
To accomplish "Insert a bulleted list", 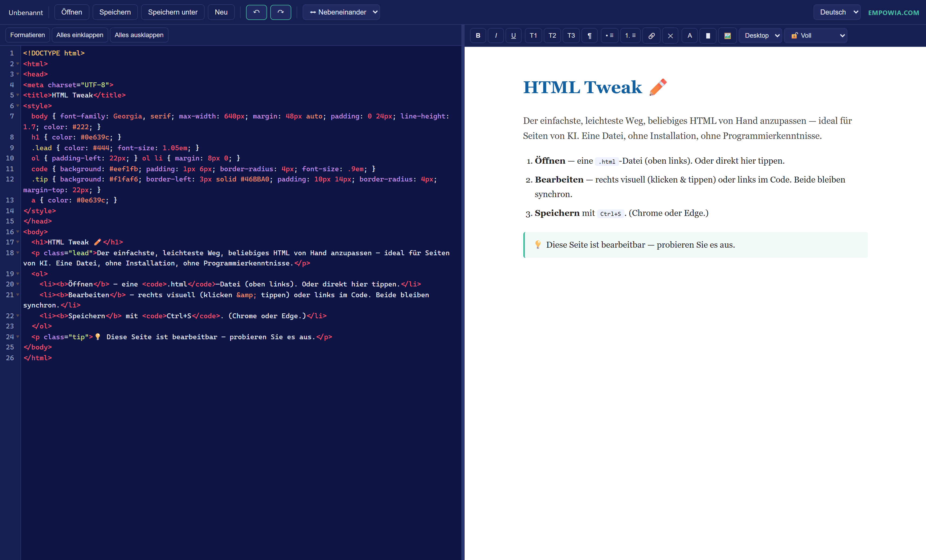I will 609,35.
